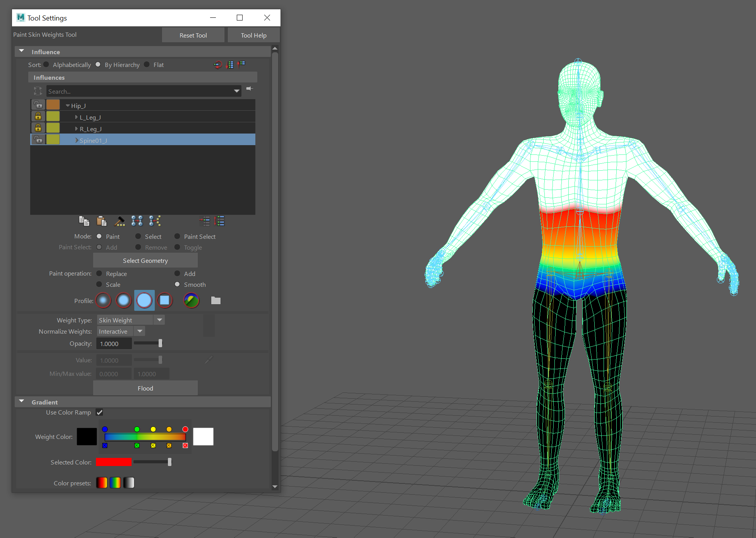Select the image-based brush profile
Screen dimensions: 756x538
[x=191, y=300]
